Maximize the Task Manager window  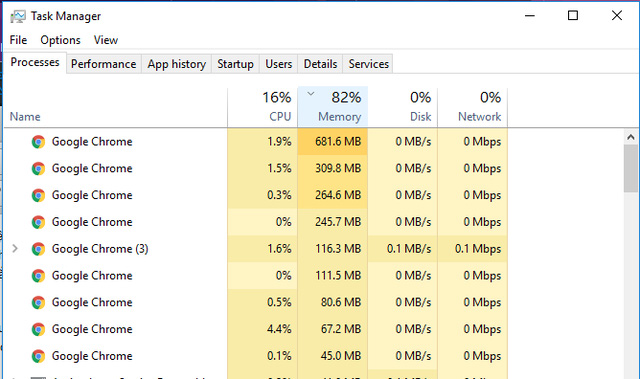tap(573, 16)
